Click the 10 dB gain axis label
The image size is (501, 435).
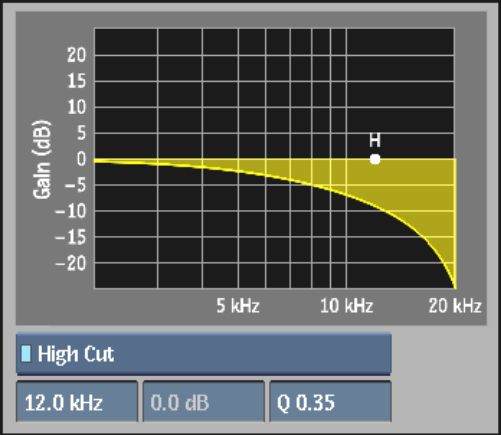point(76,107)
